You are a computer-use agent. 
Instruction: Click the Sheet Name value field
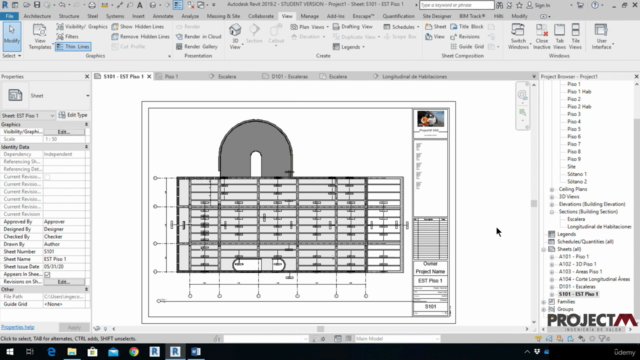64,259
